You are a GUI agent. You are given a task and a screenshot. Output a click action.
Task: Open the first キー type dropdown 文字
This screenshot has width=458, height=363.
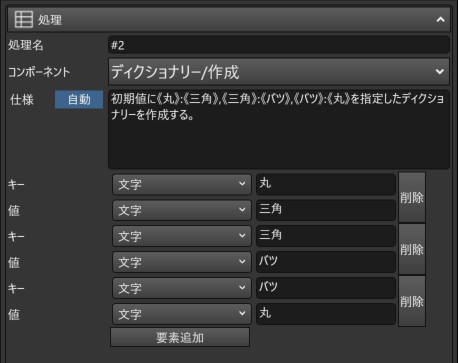[x=182, y=184]
